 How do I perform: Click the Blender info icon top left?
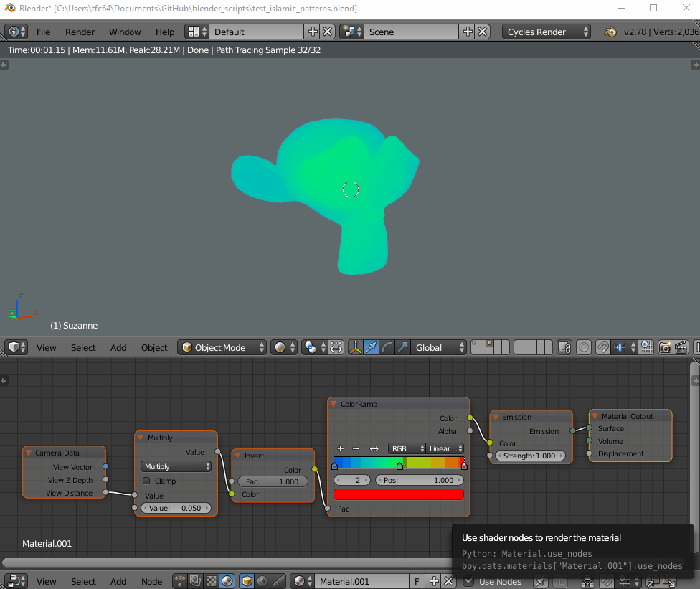[13, 32]
